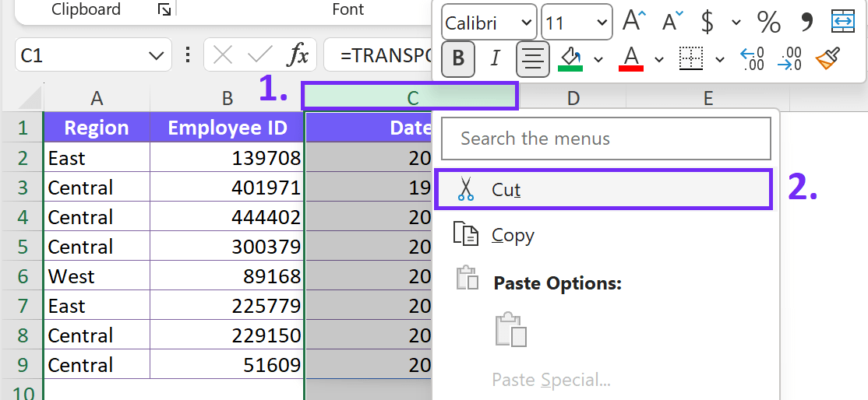
Task: Click the formula bar options three dots
Action: click(x=188, y=55)
